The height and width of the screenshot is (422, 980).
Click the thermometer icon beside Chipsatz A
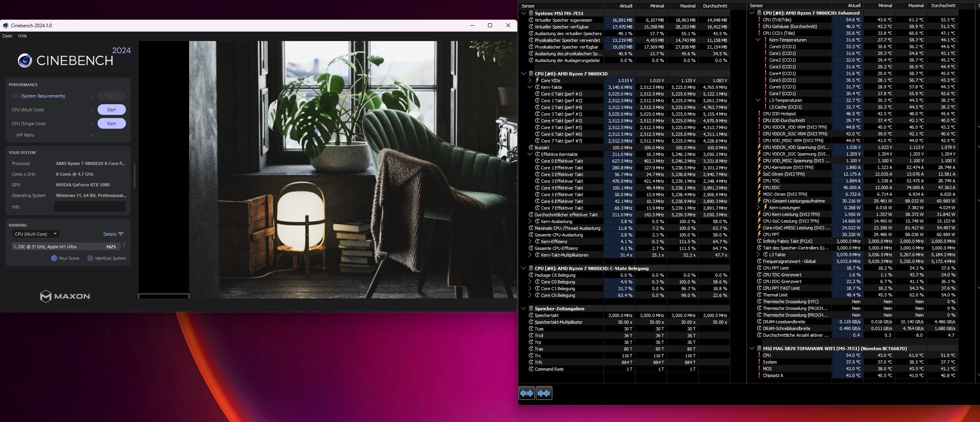click(759, 375)
